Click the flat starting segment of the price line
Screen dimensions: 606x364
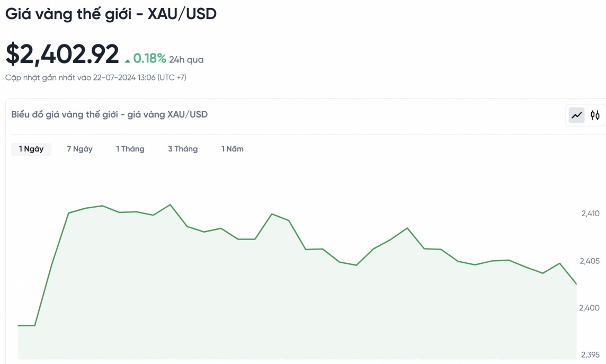pos(26,325)
